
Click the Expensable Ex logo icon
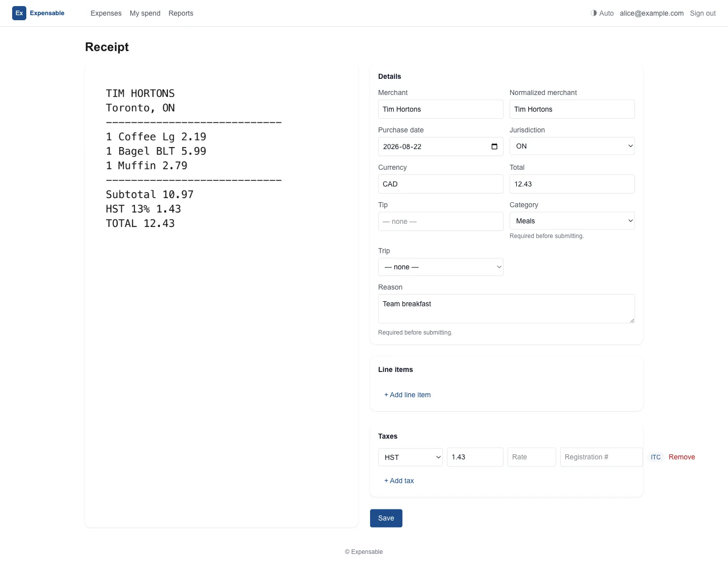(19, 13)
